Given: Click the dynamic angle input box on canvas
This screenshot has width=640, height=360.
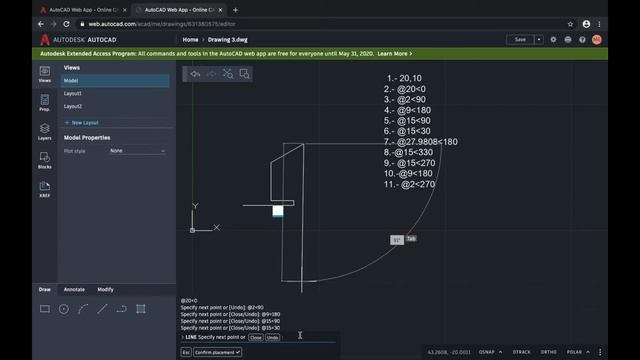Looking at the screenshot, I should click(x=397, y=240).
